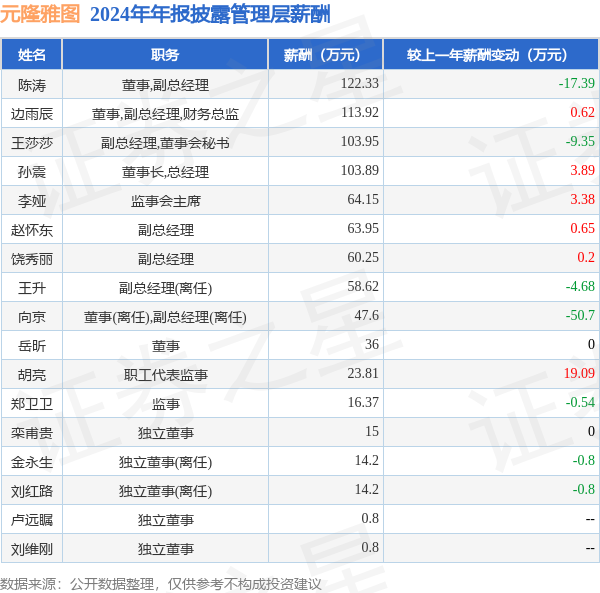Click the salary value 64.15

point(363,200)
